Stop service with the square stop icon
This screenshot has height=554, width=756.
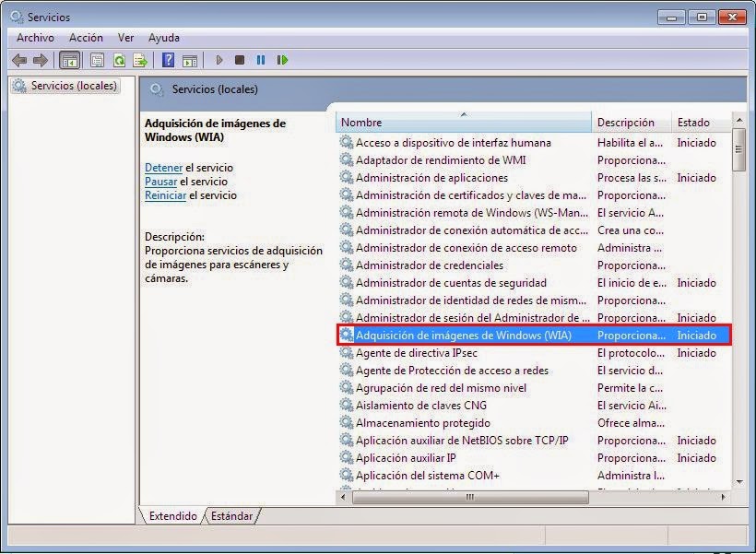pyautogui.click(x=240, y=60)
